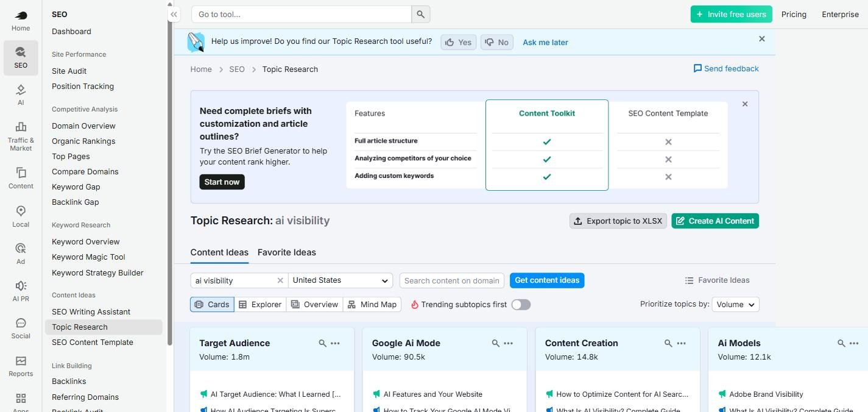Open more options on Content Creation card
Screen dimensions: 868x412
(681, 344)
